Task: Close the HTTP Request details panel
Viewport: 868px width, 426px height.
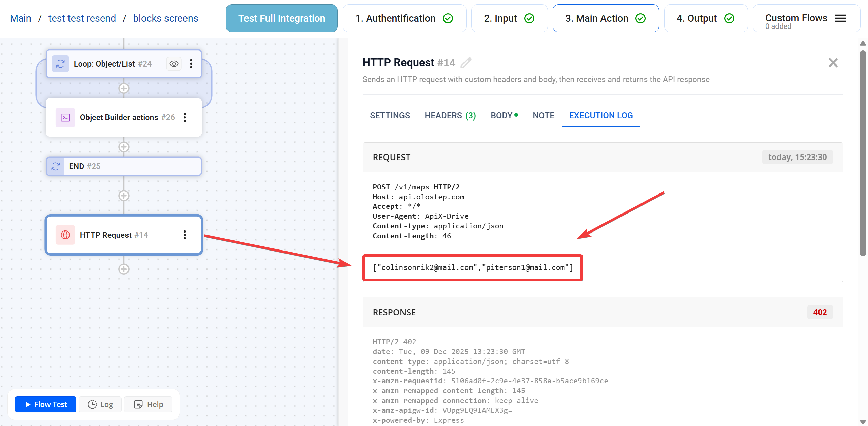Action: click(x=833, y=62)
